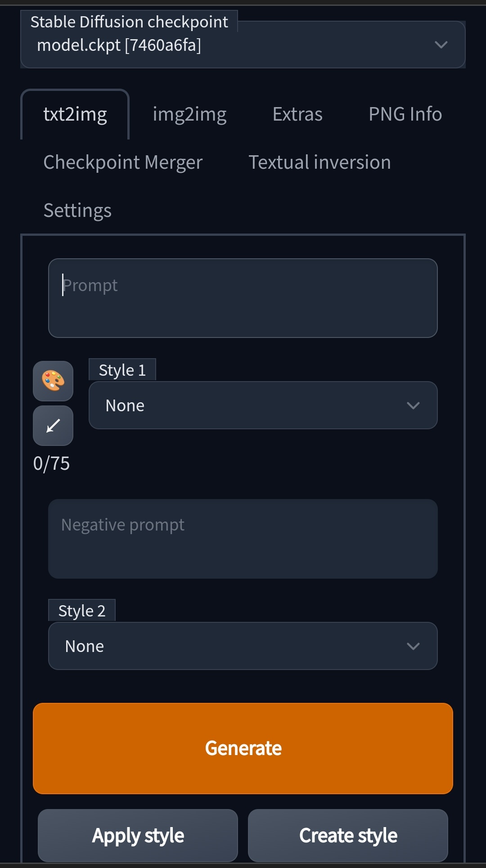
Task: Select the PNG Info tab
Action: pyautogui.click(x=405, y=114)
